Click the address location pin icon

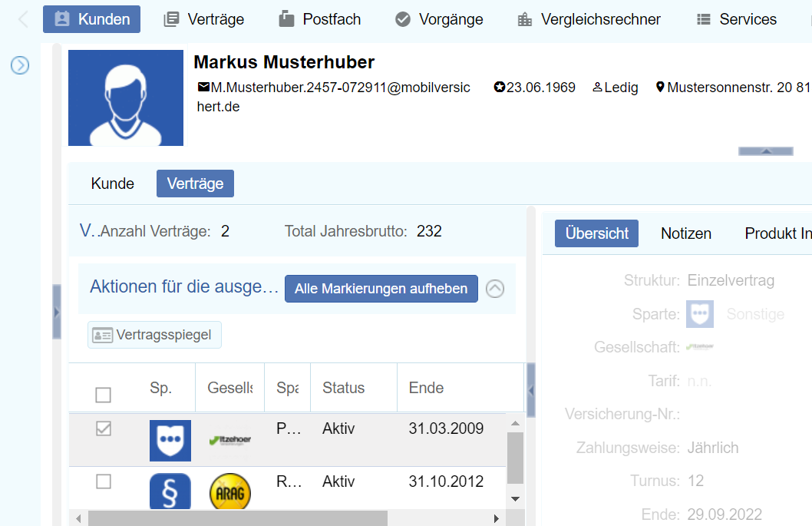(659, 88)
